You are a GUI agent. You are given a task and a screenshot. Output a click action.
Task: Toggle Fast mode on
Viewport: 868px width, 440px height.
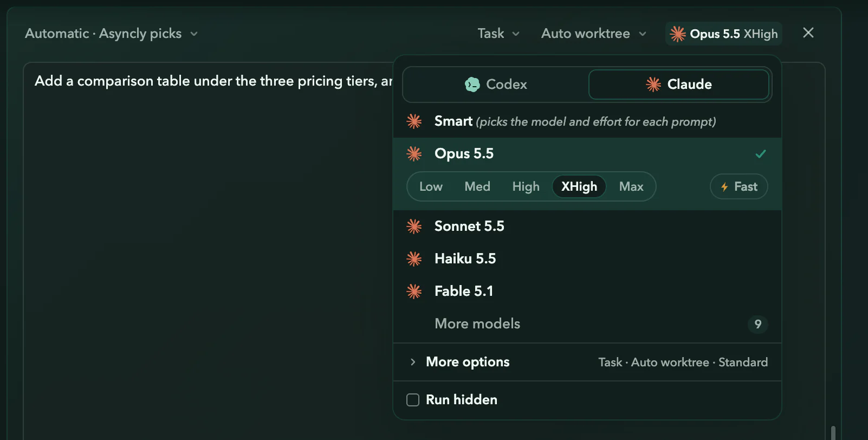[x=739, y=186]
